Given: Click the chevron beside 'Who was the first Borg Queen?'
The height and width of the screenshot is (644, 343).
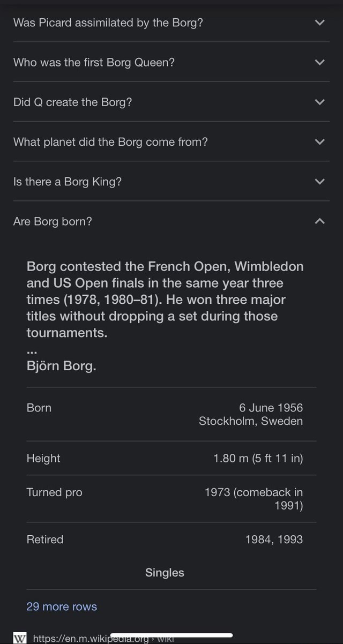Looking at the screenshot, I should point(320,62).
